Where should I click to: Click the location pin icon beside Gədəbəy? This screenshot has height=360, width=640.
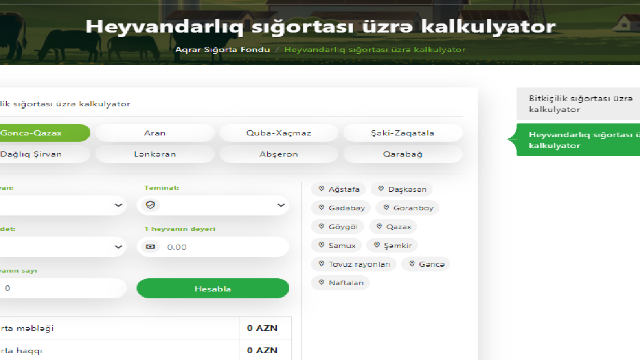coord(321,207)
